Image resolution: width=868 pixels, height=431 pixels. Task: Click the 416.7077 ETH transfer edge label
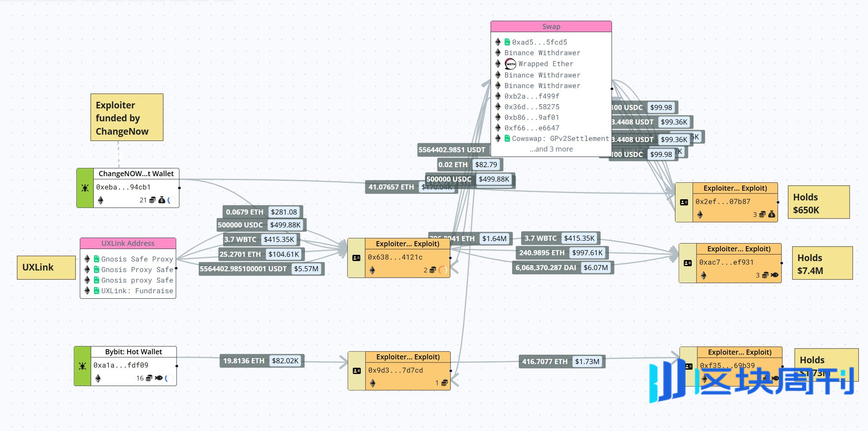coord(545,361)
